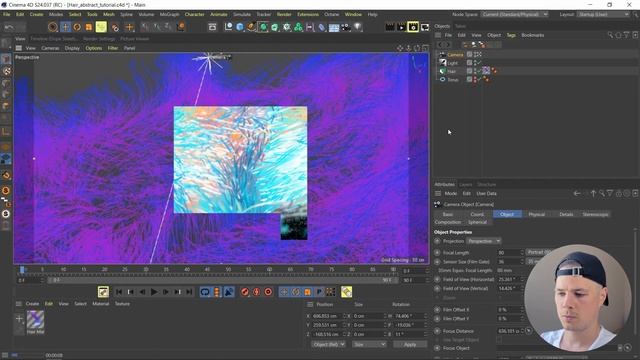The width and height of the screenshot is (640, 360).
Task: Go to end of animation button
Action: click(x=189, y=292)
